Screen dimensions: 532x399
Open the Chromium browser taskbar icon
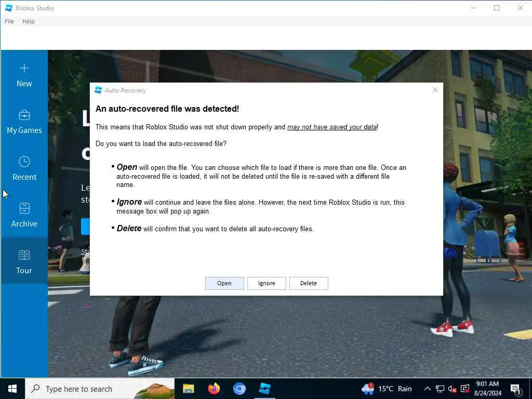239,389
